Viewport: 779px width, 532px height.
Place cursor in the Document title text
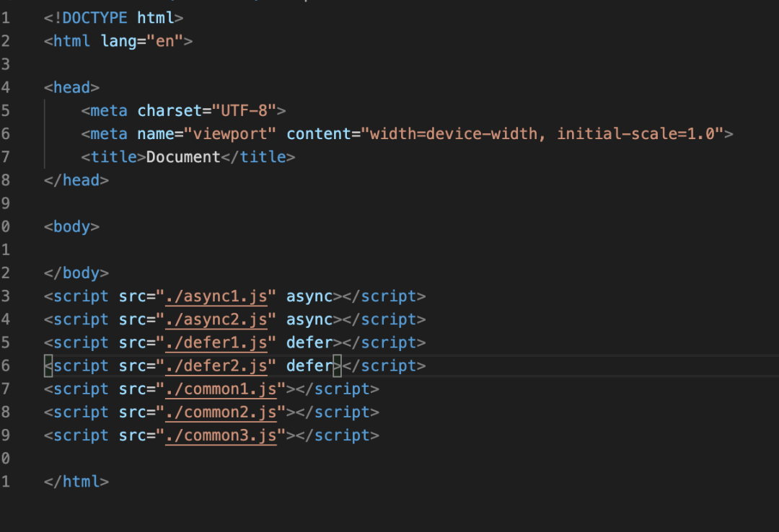pos(183,156)
